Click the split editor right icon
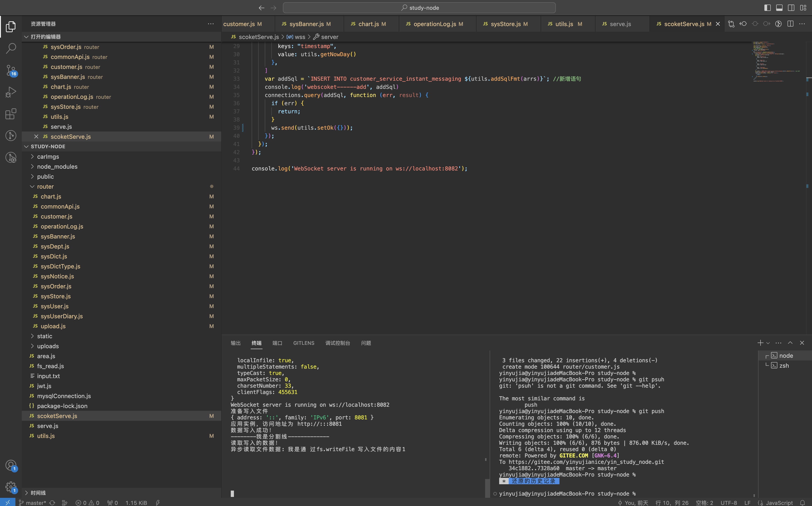Screen dimensions: 812x506 790,24
